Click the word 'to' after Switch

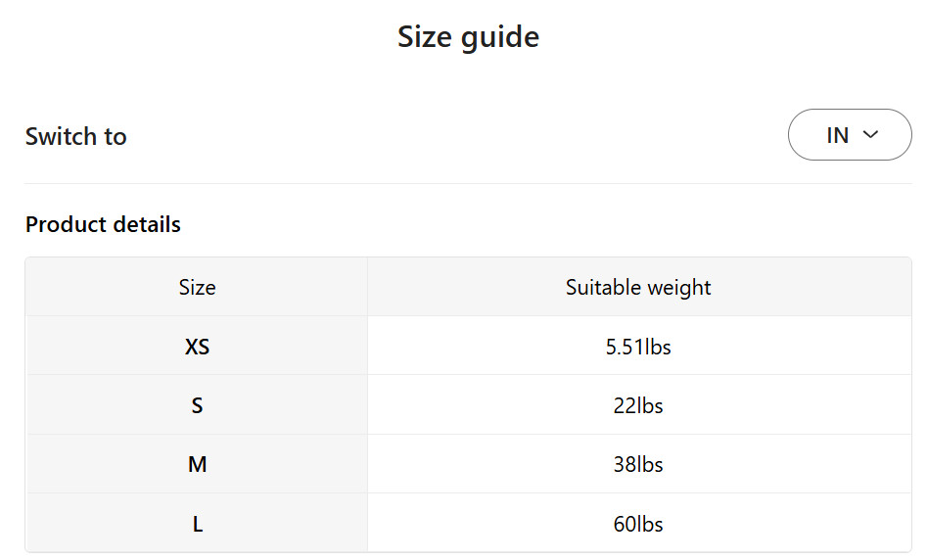click(x=116, y=136)
